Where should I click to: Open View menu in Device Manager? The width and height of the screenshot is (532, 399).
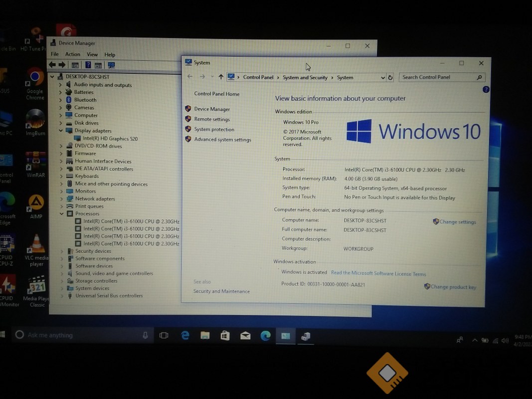[x=92, y=54]
